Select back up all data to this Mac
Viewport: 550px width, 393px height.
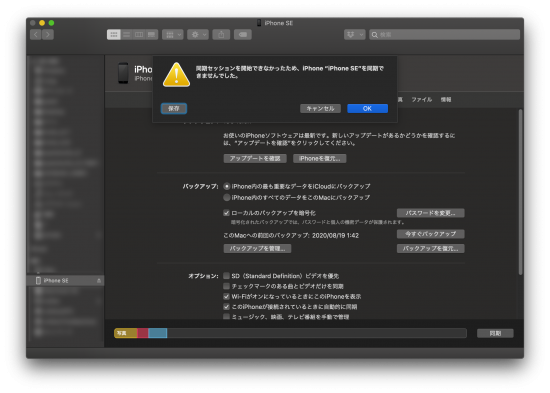(227, 198)
